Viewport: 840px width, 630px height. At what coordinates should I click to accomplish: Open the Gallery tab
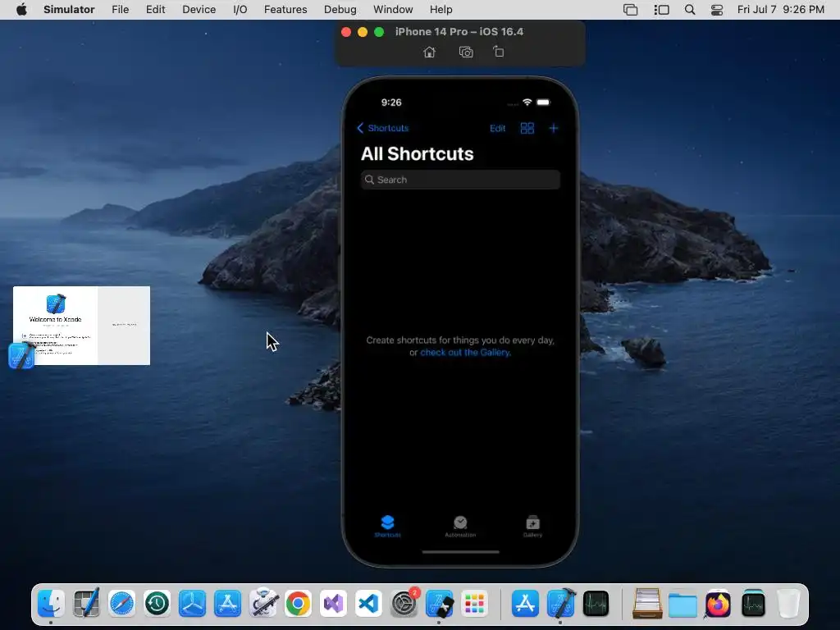point(532,526)
